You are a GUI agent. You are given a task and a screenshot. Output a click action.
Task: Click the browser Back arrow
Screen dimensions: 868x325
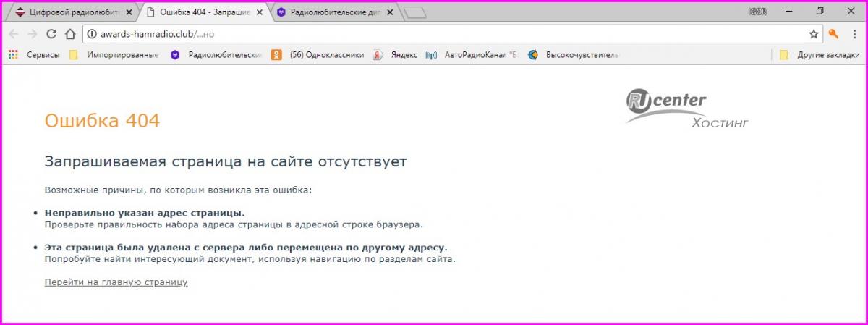pos(14,34)
